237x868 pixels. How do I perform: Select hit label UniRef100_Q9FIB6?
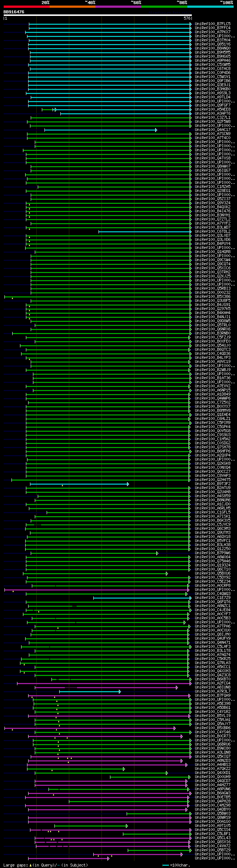(x=213, y=81)
